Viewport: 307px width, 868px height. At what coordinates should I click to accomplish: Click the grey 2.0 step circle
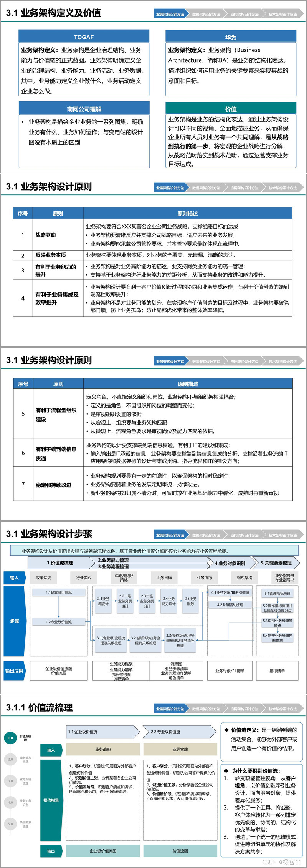(10, 759)
